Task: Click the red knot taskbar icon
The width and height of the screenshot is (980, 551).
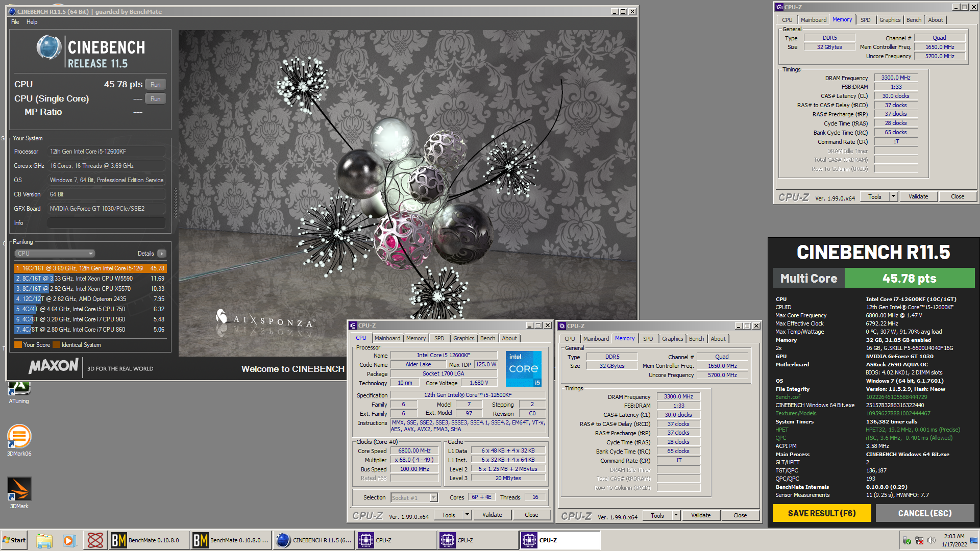Action: pyautogui.click(x=95, y=540)
